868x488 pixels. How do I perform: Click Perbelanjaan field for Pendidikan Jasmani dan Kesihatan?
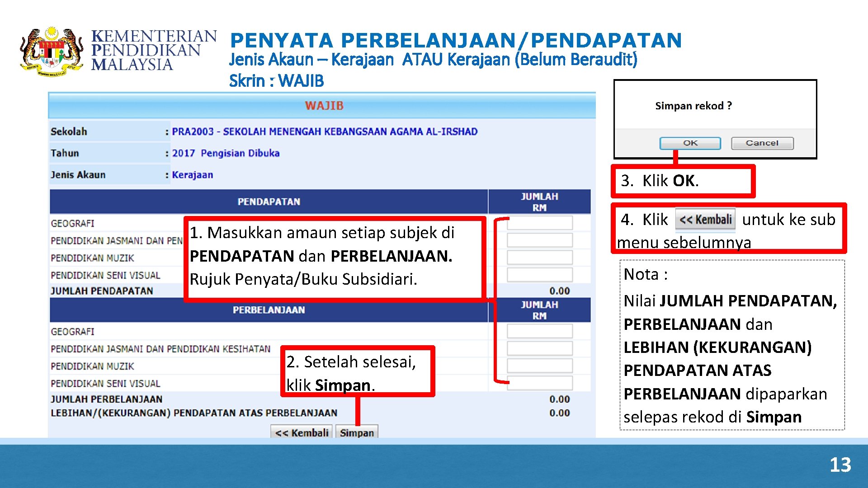[539, 348]
